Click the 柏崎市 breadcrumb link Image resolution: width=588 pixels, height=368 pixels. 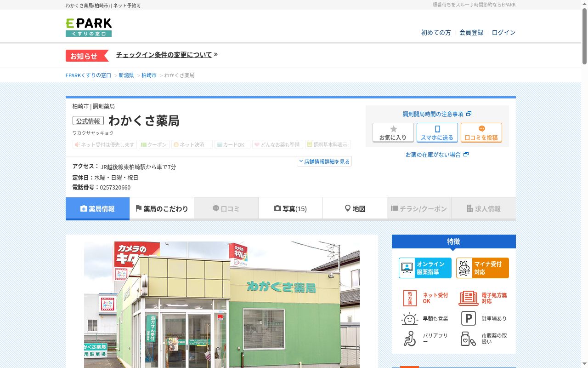pos(149,75)
